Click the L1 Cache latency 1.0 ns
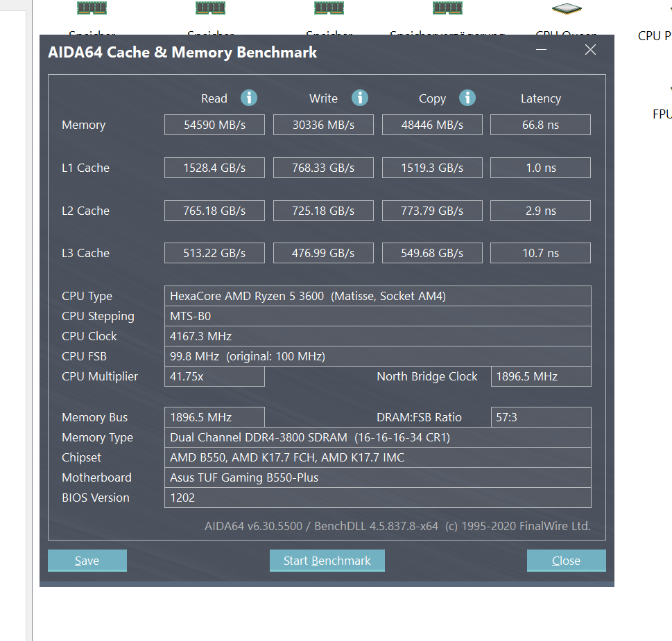The image size is (672, 641). click(x=540, y=168)
